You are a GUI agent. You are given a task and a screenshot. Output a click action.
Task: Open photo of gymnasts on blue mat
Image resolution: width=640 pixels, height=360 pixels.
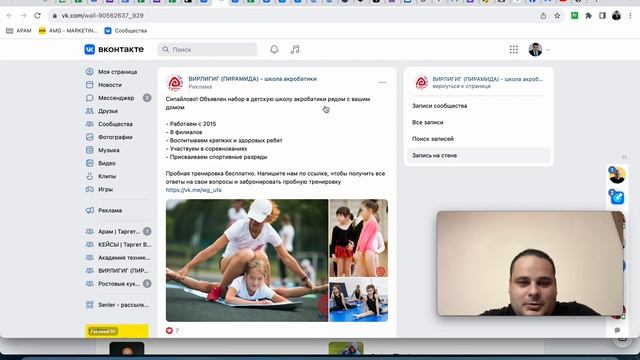[358, 300]
